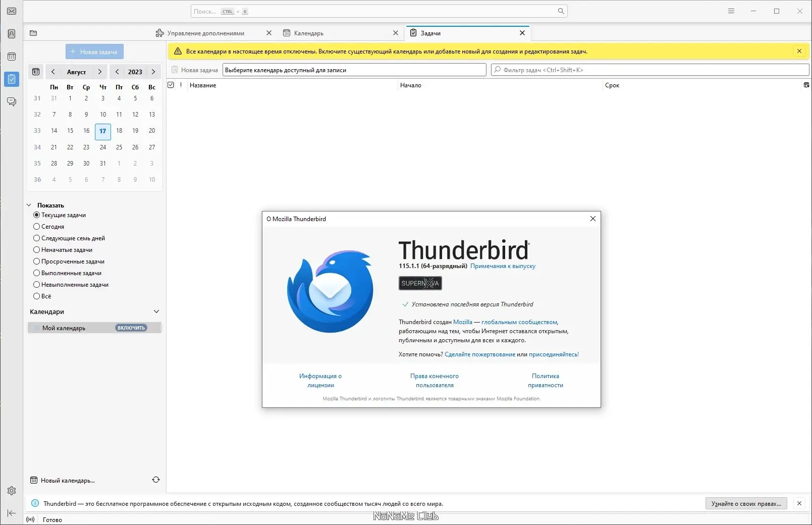
Task: Close the About Mozilla Thunderbird dialog
Action: [x=593, y=219]
